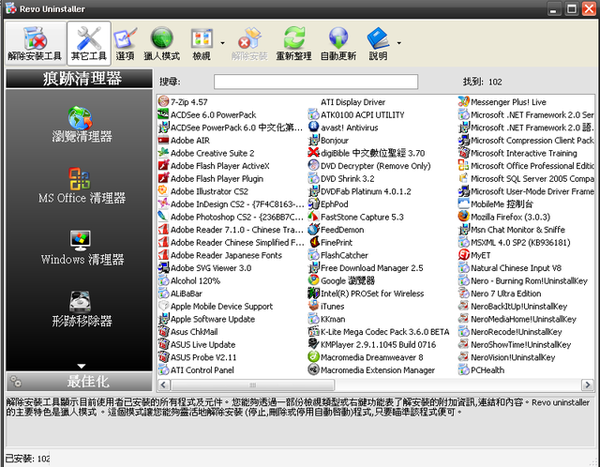Screen dimensions: 600x467
Task: Switch to the 最佳化 optimization panel
Action: click(79, 381)
